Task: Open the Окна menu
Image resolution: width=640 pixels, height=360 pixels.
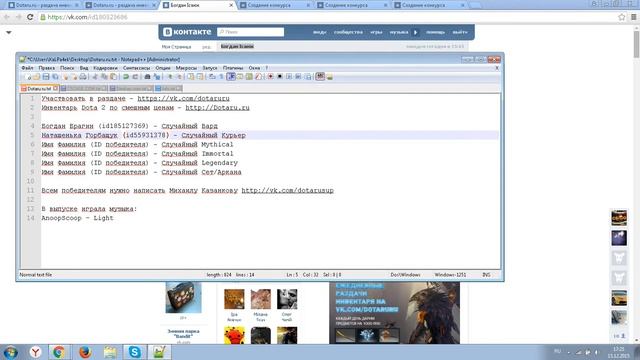Action: point(254,68)
